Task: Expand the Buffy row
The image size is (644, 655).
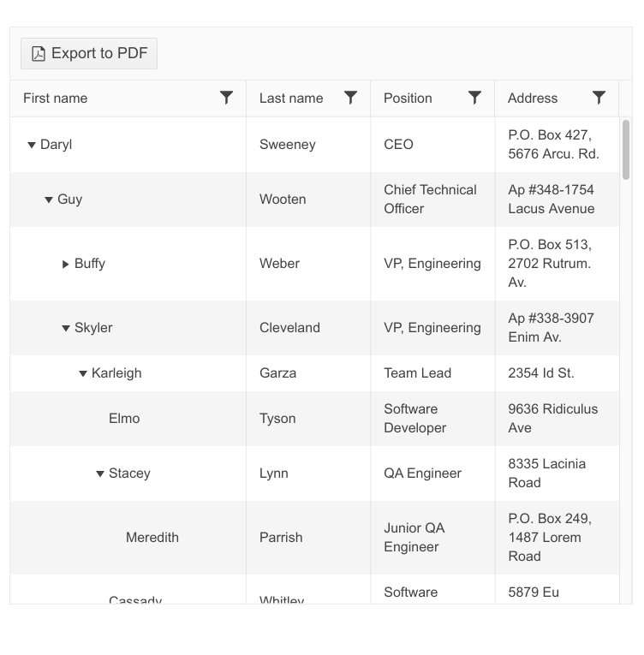Action: coord(66,264)
